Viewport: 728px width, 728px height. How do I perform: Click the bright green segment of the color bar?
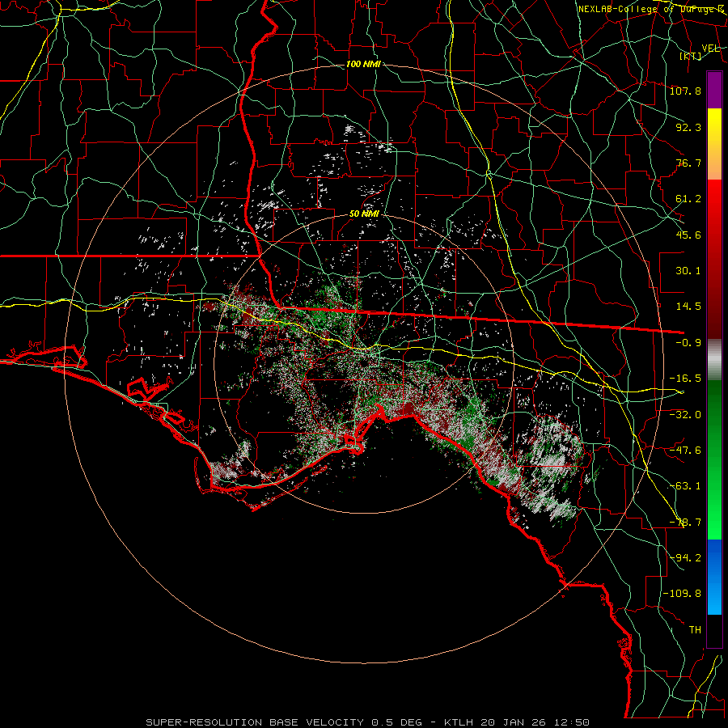click(714, 459)
